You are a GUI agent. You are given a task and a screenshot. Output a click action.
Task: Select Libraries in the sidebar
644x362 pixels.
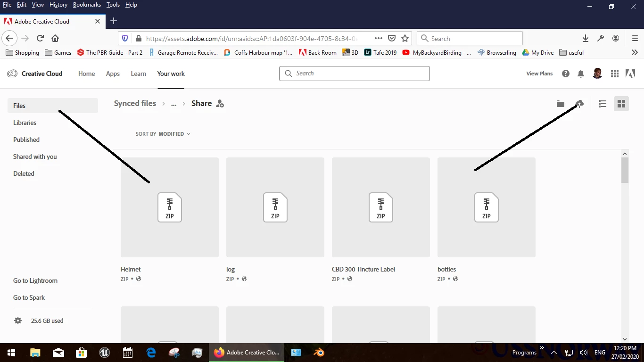(25, 123)
